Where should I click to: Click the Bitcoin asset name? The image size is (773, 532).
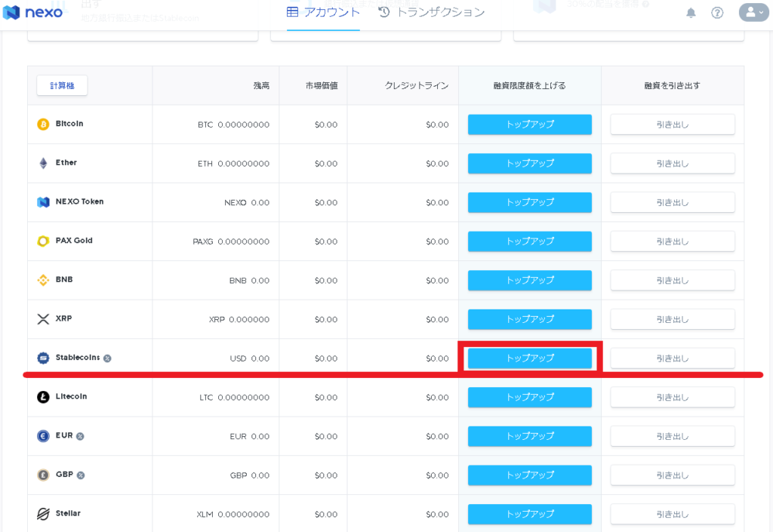click(69, 124)
